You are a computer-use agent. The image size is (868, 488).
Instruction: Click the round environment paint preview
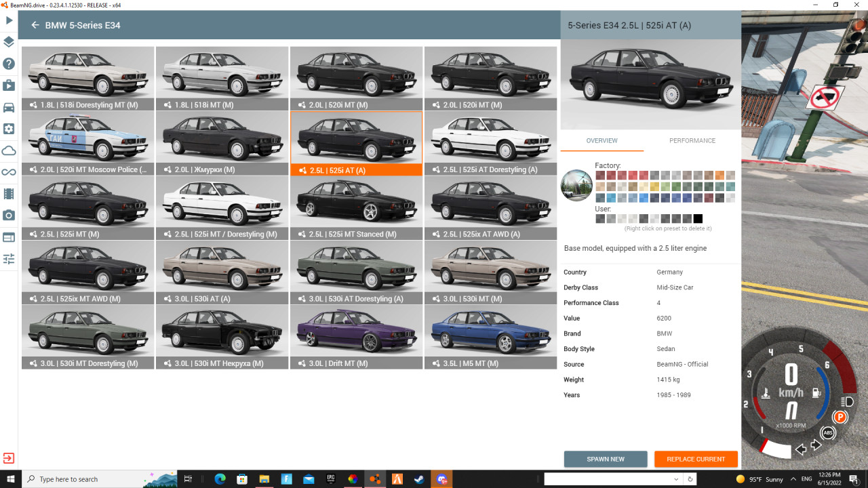point(577,185)
